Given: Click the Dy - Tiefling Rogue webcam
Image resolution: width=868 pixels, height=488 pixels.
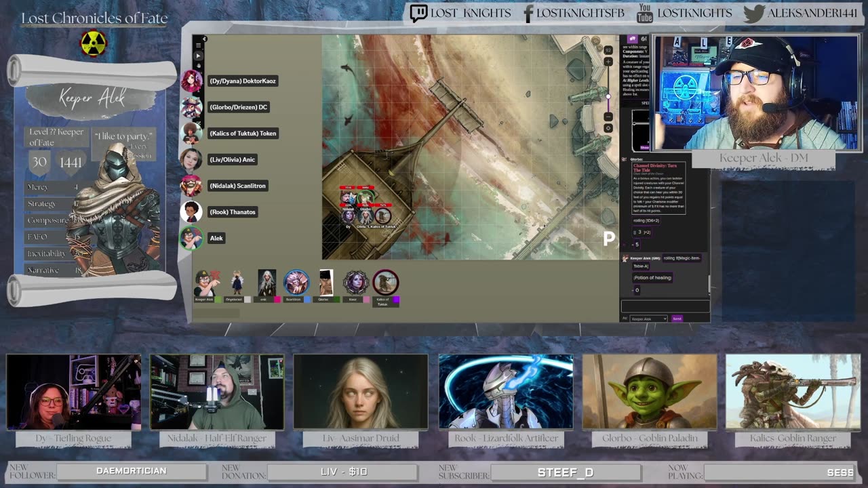Looking at the screenshot, I should tap(73, 392).
